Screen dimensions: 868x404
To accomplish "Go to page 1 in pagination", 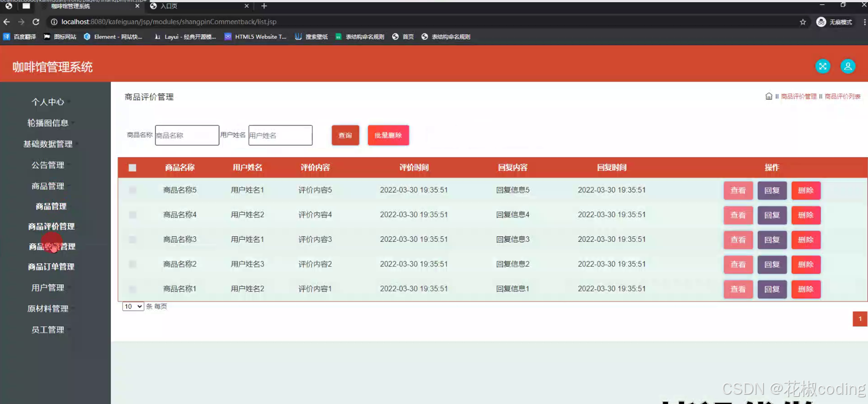I will (860, 319).
